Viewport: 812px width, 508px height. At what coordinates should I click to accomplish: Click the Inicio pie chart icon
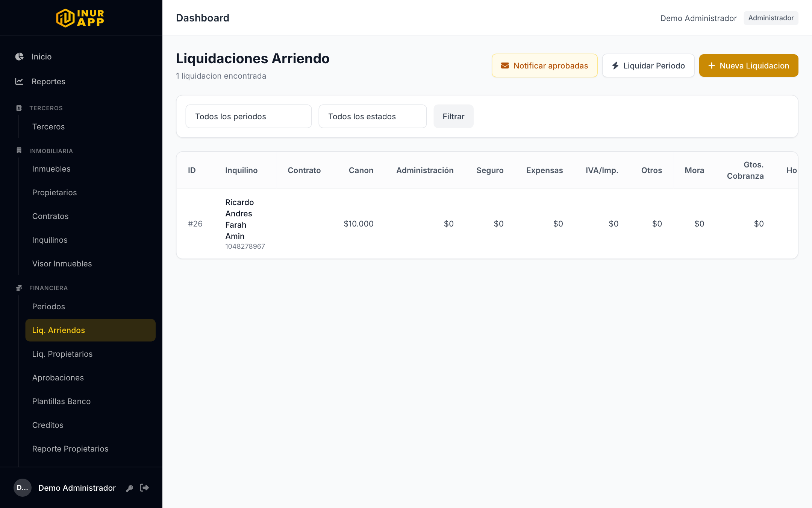pyautogui.click(x=20, y=56)
